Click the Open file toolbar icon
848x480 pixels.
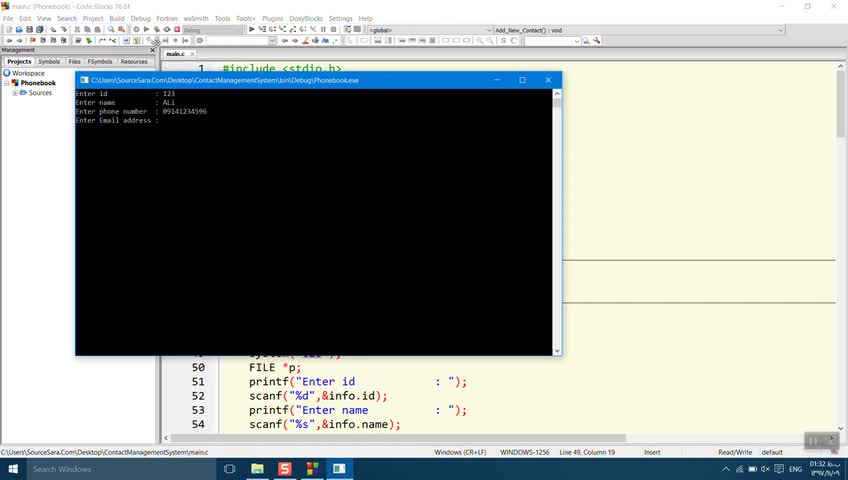click(x=19, y=29)
